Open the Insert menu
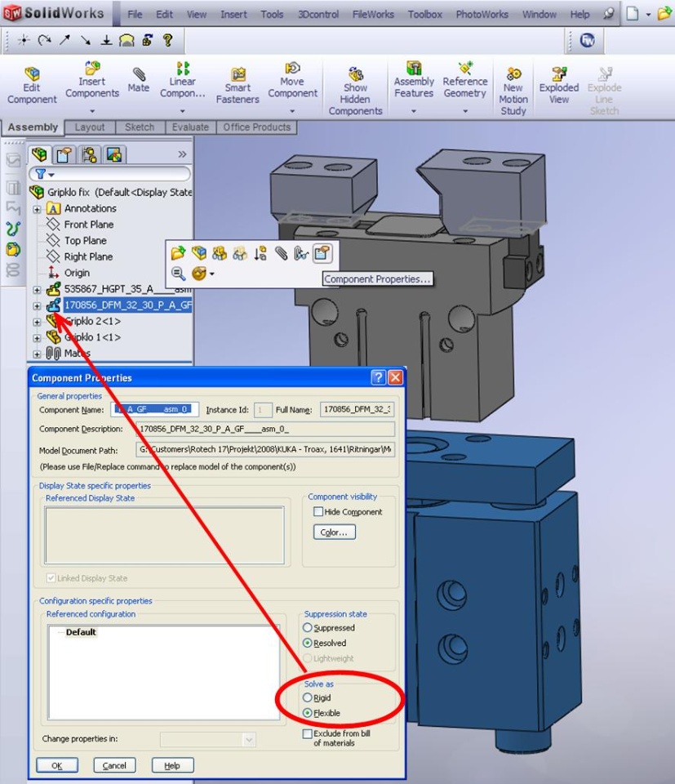The width and height of the screenshot is (675, 784). tap(233, 14)
